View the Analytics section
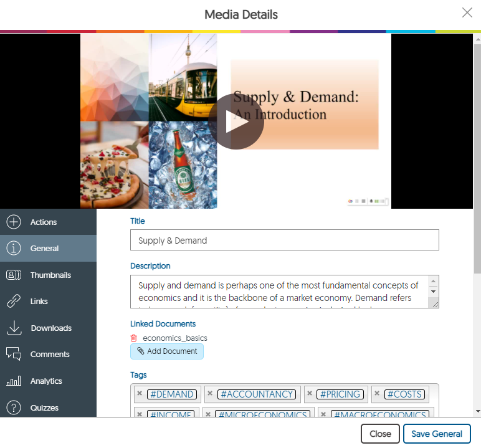The image size is (481, 448). 48,381
